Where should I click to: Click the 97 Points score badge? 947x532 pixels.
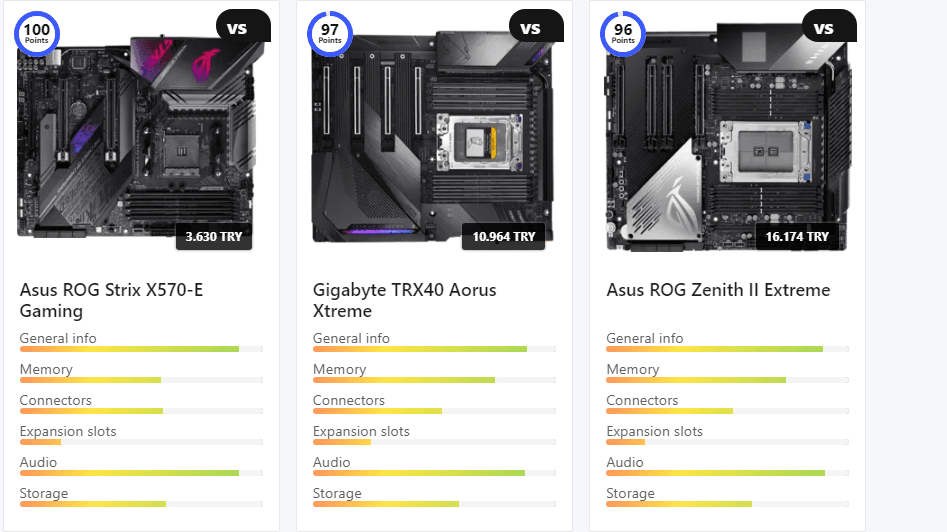pyautogui.click(x=330, y=33)
